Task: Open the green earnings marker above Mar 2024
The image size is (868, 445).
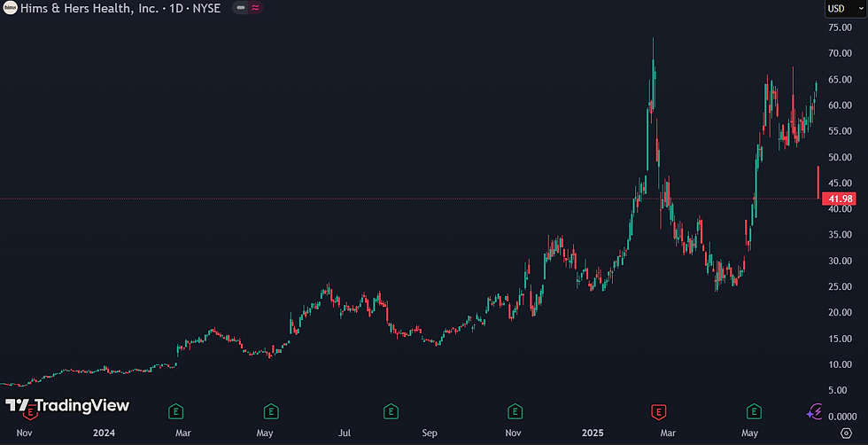Action: [x=176, y=411]
